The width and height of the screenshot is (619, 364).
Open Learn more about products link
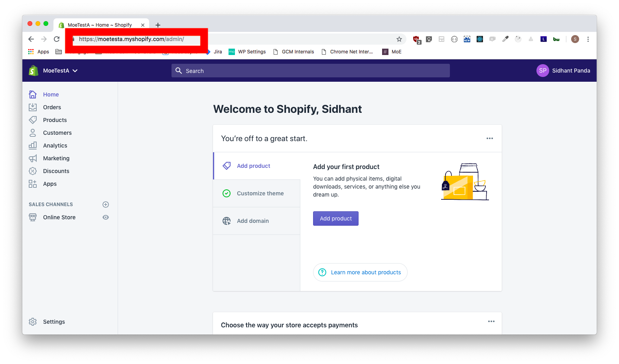360,272
